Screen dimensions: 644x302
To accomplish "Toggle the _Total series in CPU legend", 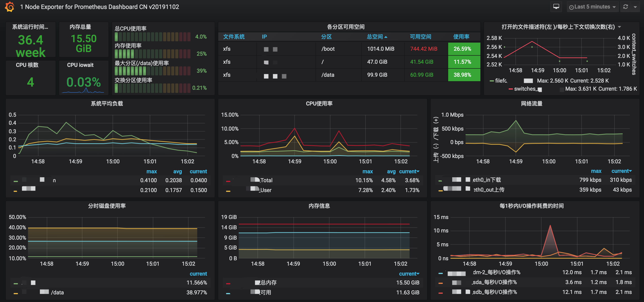I will (x=266, y=180).
